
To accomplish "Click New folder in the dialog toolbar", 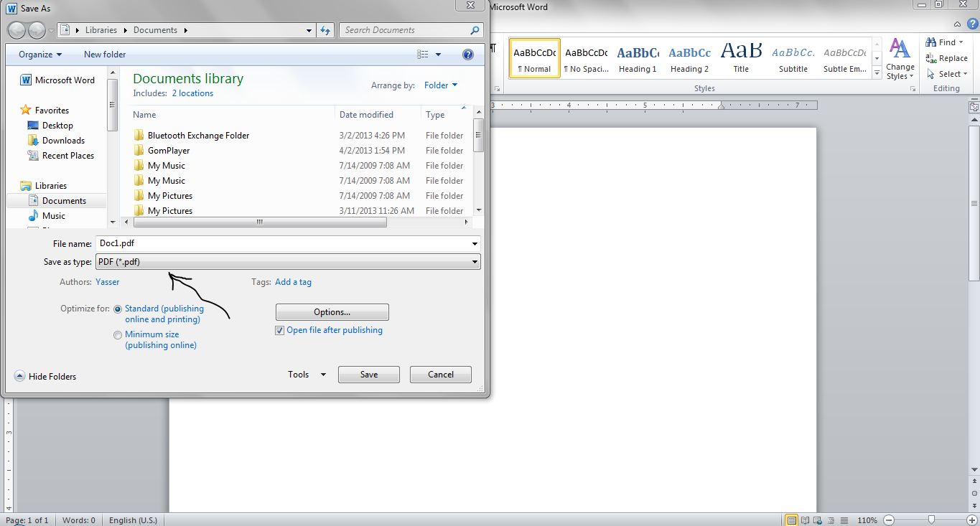I will pyautogui.click(x=105, y=55).
